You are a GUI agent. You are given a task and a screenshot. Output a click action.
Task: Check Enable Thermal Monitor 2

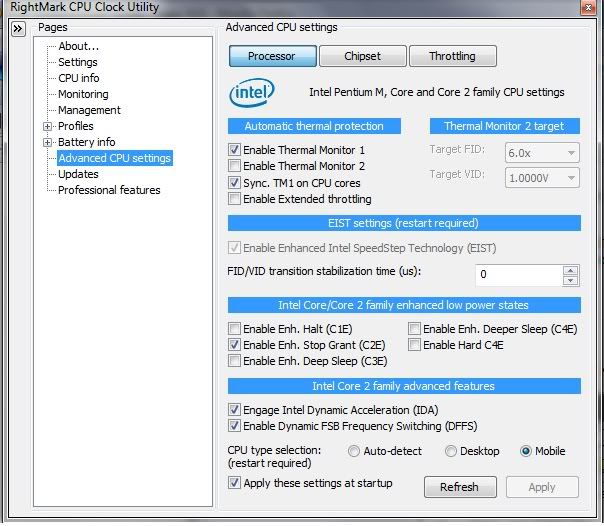(x=234, y=166)
